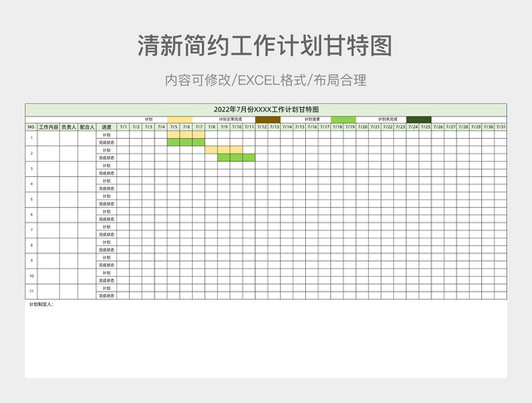Click the '7/17' date header
The image size is (532, 403).
click(x=324, y=127)
